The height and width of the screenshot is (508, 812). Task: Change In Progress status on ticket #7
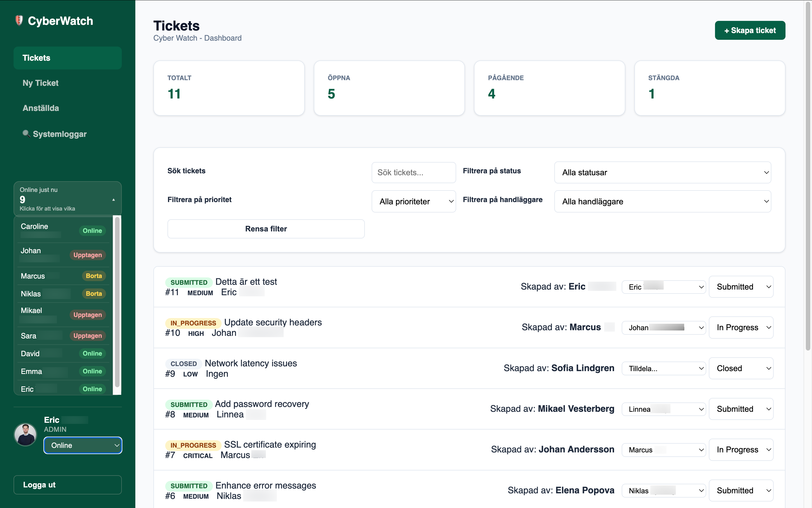tap(741, 450)
